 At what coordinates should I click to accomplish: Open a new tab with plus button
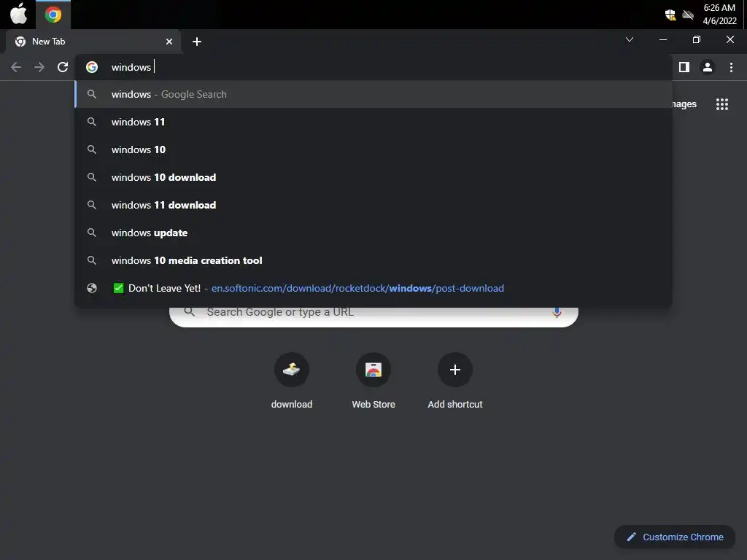[197, 42]
